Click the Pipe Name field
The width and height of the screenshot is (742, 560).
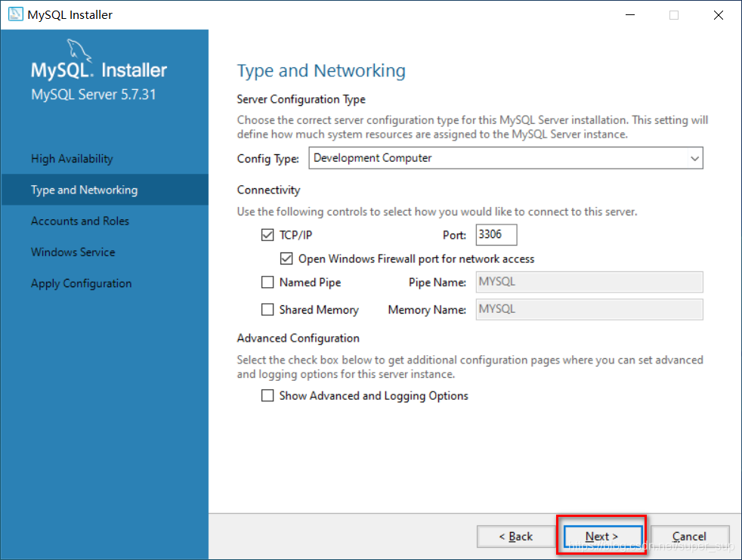(589, 282)
